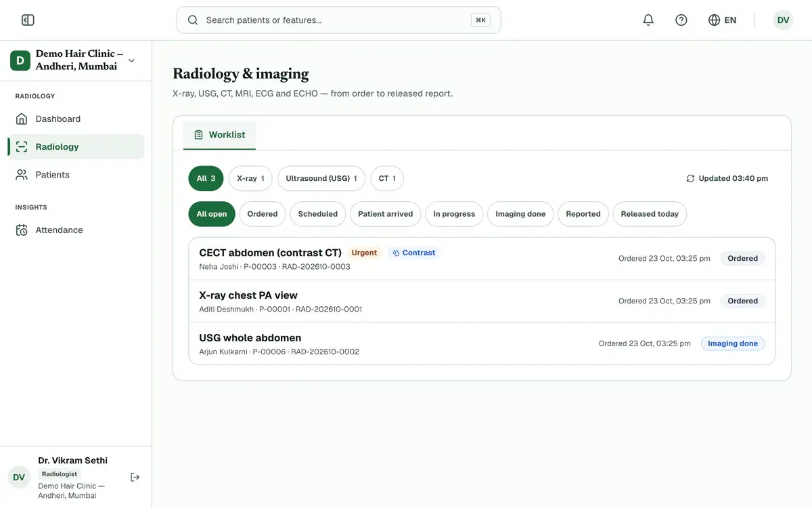The width and height of the screenshot is (812, 508).
Task: Click the Radiology scan icon in sidebar
Action: tap(22, 147)
